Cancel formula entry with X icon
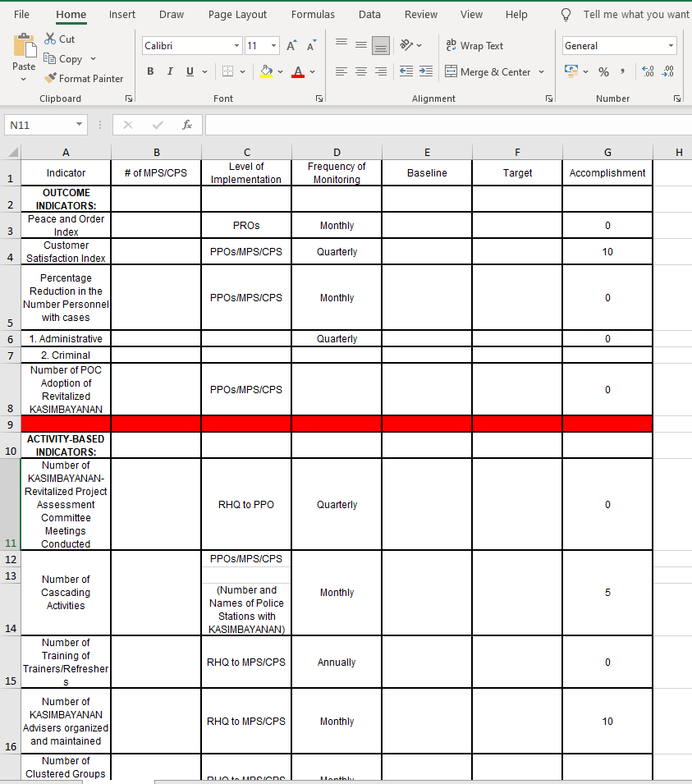692x784 pixels. [128, 125]
